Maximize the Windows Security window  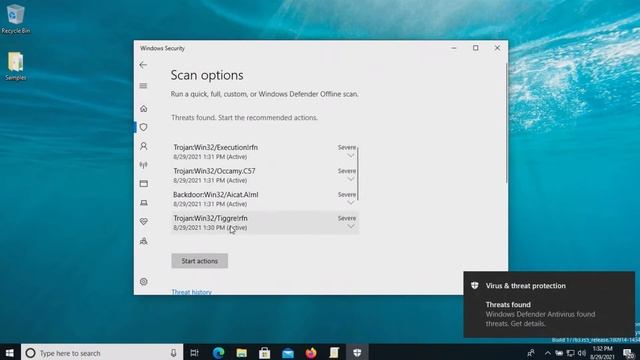[476, 48]
